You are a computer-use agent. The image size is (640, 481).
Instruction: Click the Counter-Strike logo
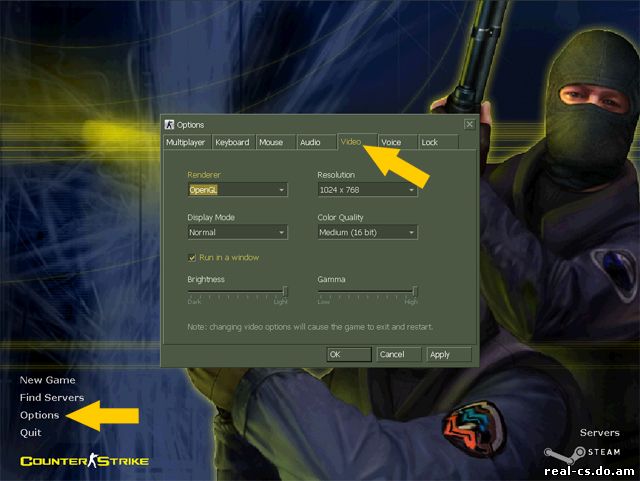click(x=84, y=461)
